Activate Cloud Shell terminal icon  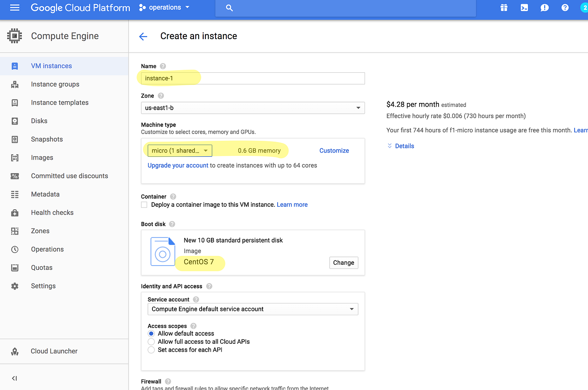pos(524,8)
